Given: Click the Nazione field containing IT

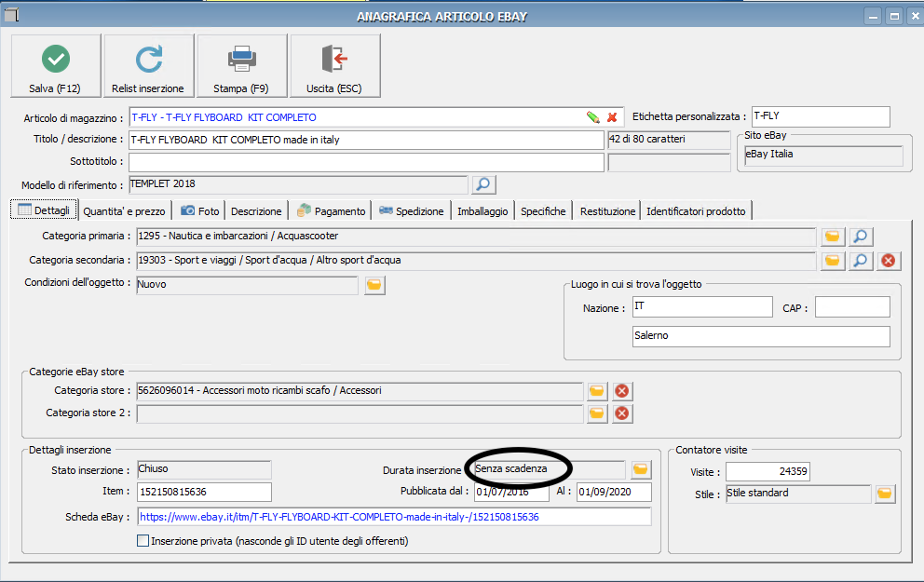Looking at the screenshot, I should 702,307.
